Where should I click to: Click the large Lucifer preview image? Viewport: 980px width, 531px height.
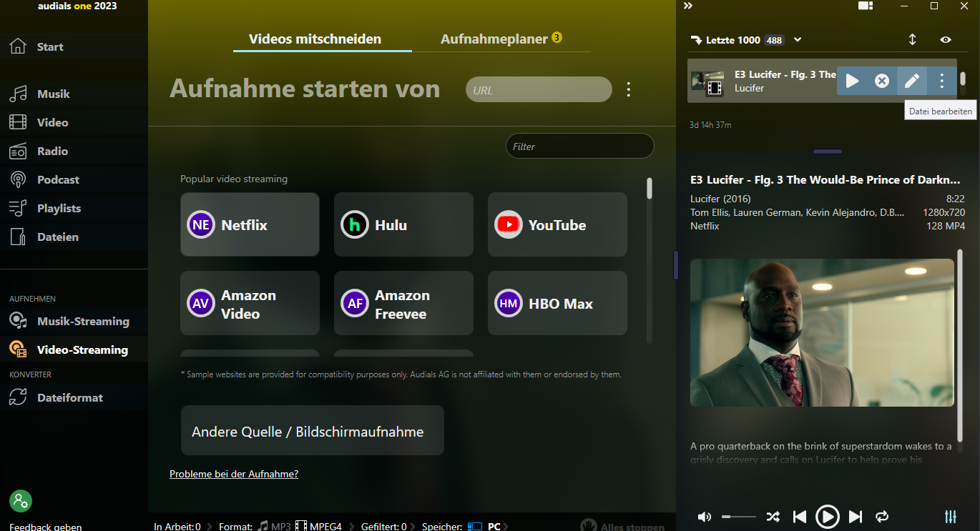(822, 332)
